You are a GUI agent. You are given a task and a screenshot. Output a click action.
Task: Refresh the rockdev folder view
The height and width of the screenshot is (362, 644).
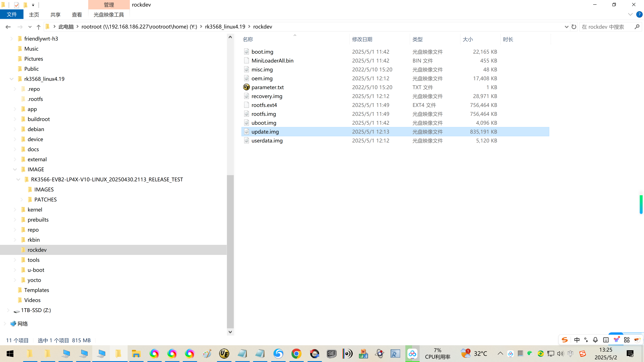(574, 27)
